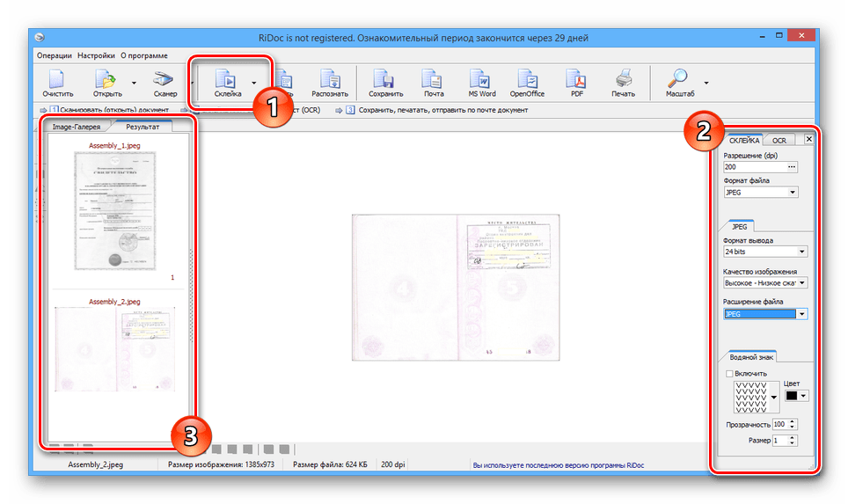The image size is (848, 504).
Task: Click the Склейка toolbar icon
Action: [x=227, y=83]
